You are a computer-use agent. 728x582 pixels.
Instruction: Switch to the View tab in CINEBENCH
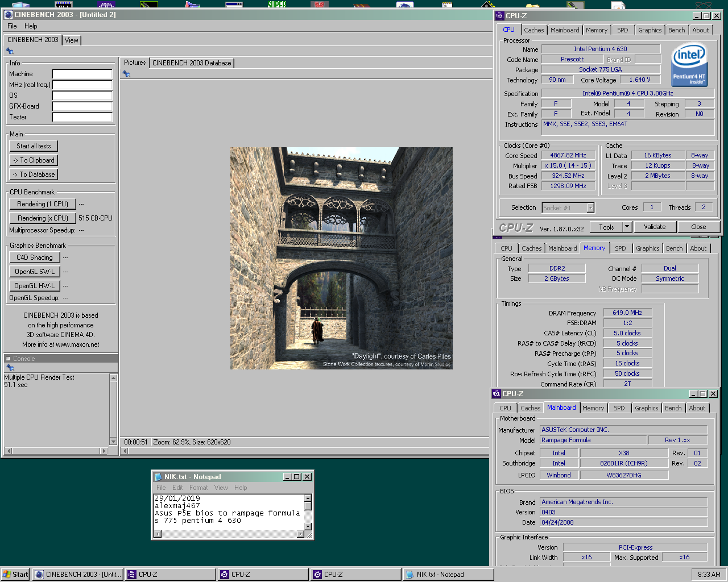pyautogui.click(x=72, y=40)
